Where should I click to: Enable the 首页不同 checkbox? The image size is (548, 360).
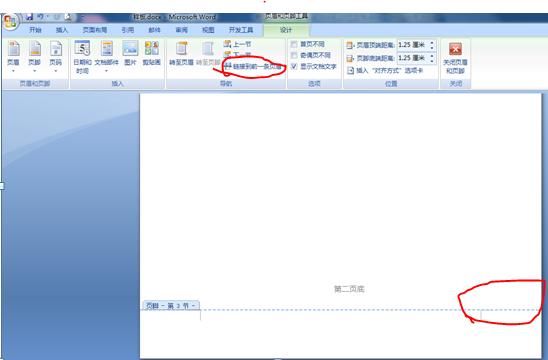tap(294, 44)
